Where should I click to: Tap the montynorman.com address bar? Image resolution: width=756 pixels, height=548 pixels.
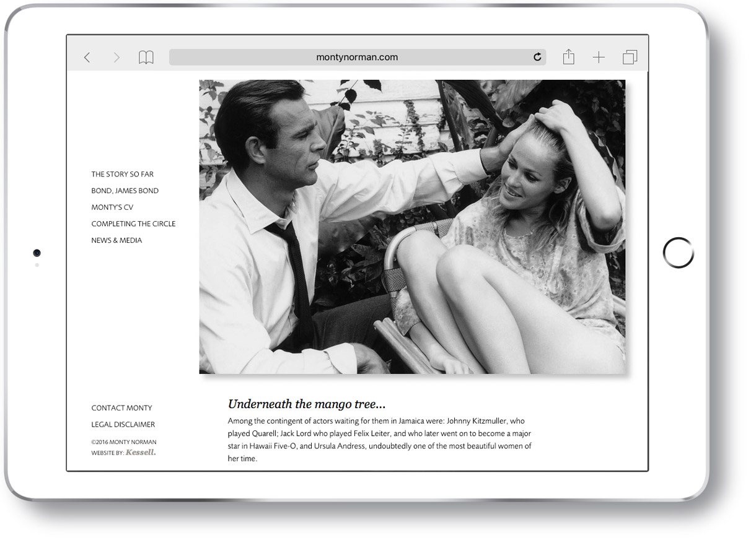[x=358, y=57]
